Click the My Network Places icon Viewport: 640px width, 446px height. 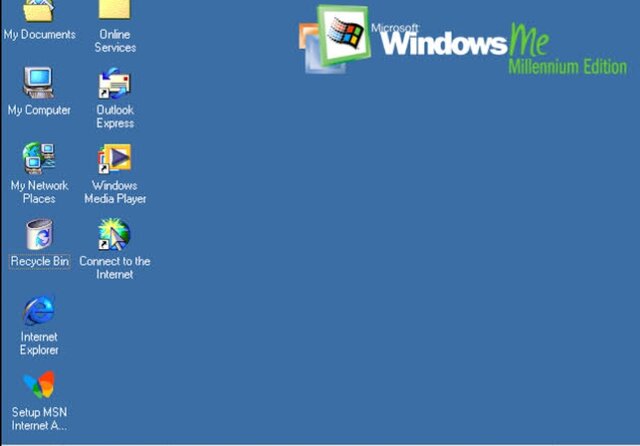click(x=39, y=158)
